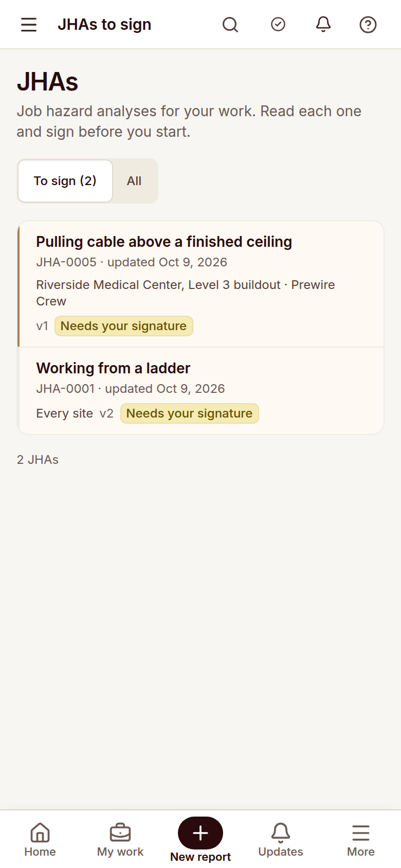
Task: Click Needs your signature badge on JHA-0005
Action: point(124,326)
